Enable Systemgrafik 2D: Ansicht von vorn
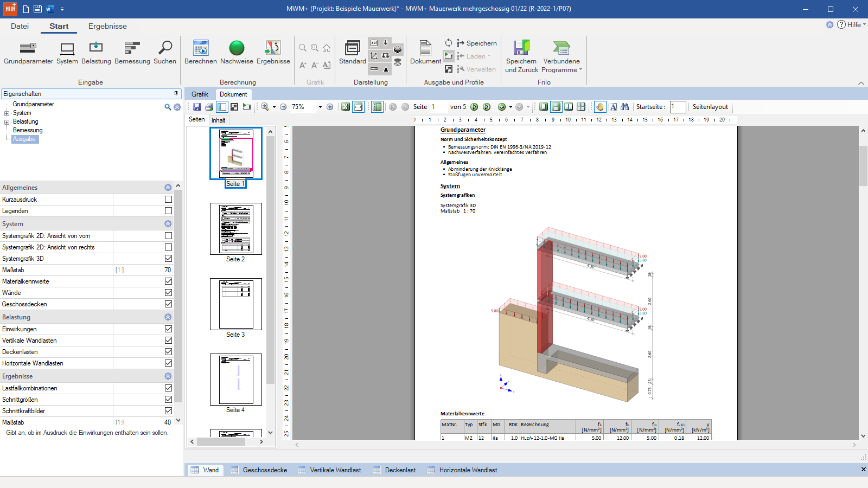 pos(168,236)
